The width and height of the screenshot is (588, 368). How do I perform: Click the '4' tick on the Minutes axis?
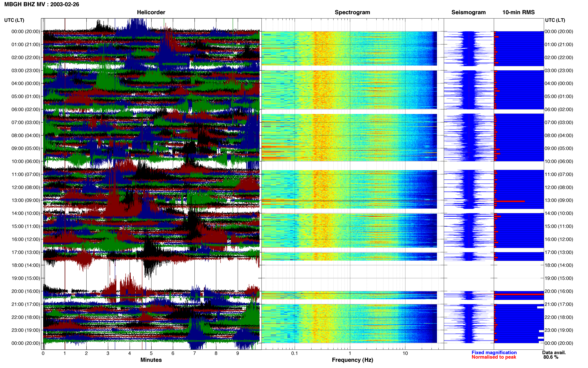(x=130, y=353)
